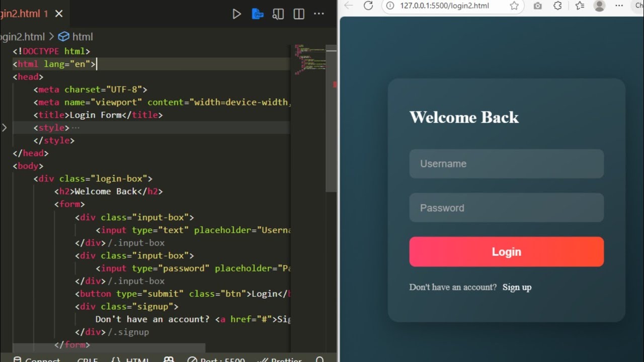Viewport: 644px width, 362px height.
Task: Click the Login button
Action: coord(507,252)
